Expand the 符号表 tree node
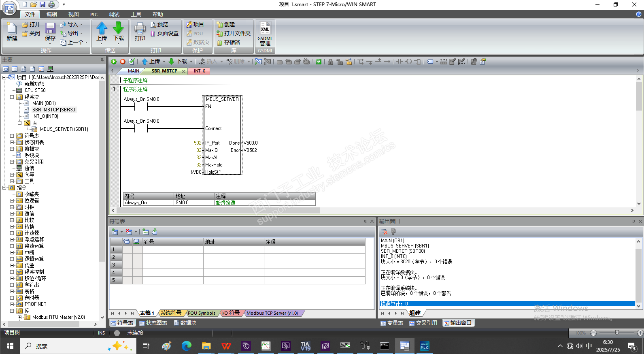The height and width of the screenshot is (354, 644). coord(12,136)
